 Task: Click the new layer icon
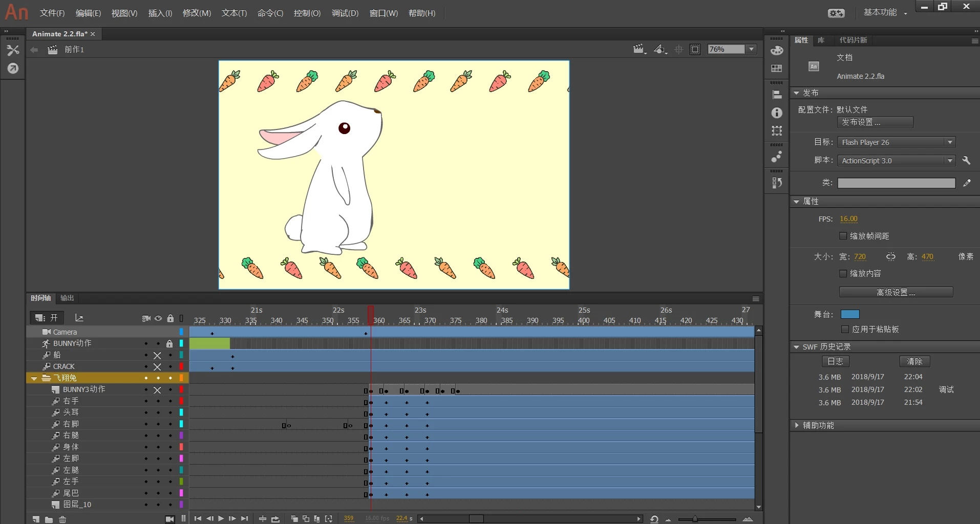pyautogui.click(x=36, y=519)
